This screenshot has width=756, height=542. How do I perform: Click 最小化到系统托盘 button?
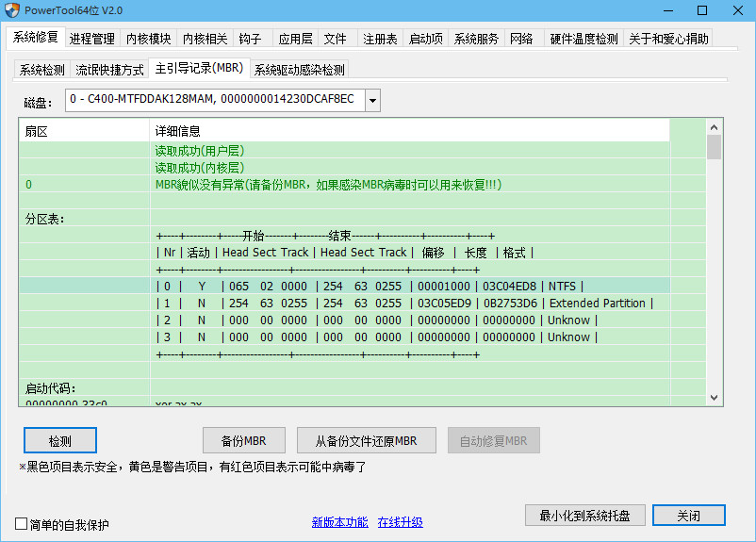(x=584, y=516)
